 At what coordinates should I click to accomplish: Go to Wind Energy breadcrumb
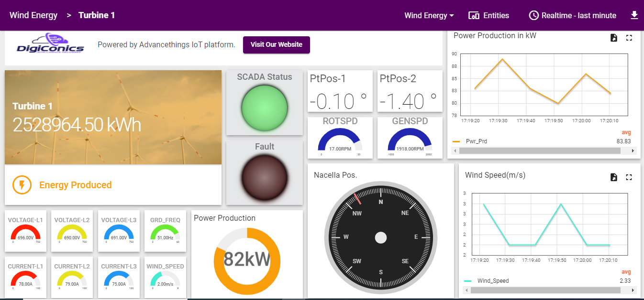point(33,15)
